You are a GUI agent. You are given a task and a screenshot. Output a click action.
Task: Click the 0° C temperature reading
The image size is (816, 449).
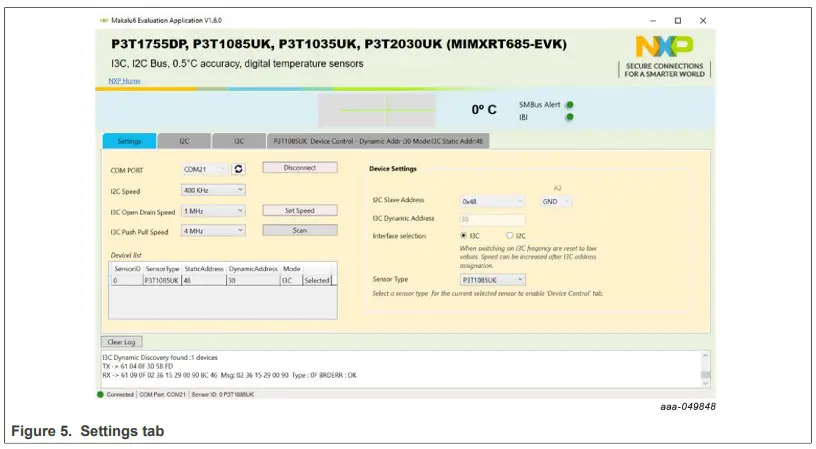pos(484,110)
